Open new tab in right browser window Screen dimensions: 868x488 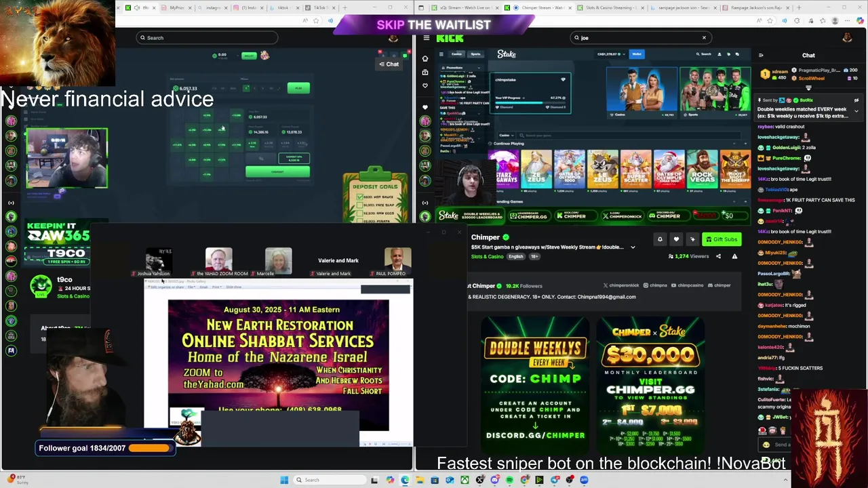pyautogui.click(x=799, y=7)
